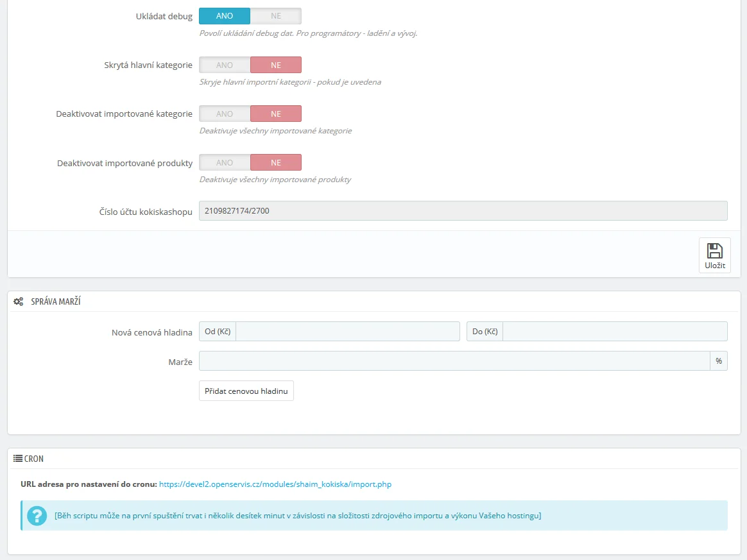Screen dimensions: 747x560
Task: Set Ukládat debug to NE
Action: coord(275,16)
